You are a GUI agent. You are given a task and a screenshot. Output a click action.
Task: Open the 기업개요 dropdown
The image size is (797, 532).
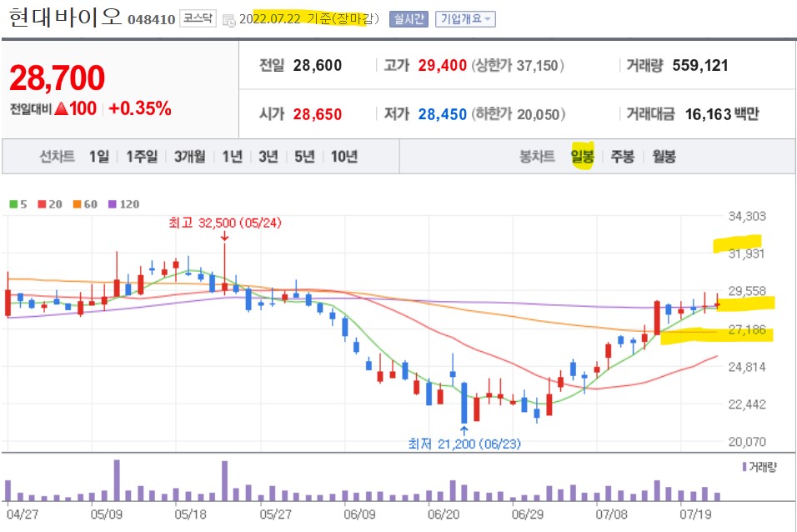pyautogui.click(x=465, y=19)
